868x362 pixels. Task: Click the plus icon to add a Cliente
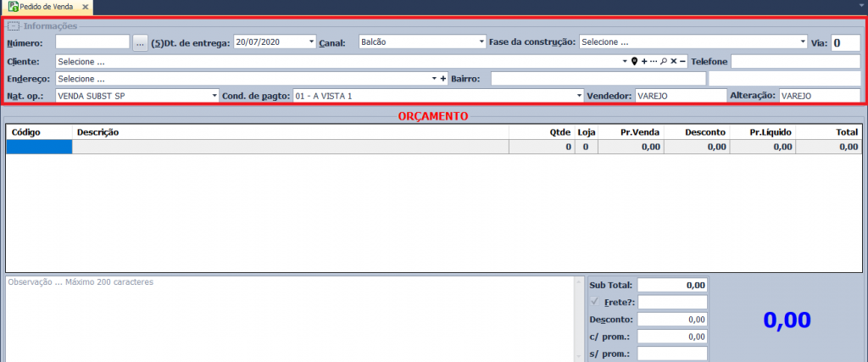tap(644, 62)
